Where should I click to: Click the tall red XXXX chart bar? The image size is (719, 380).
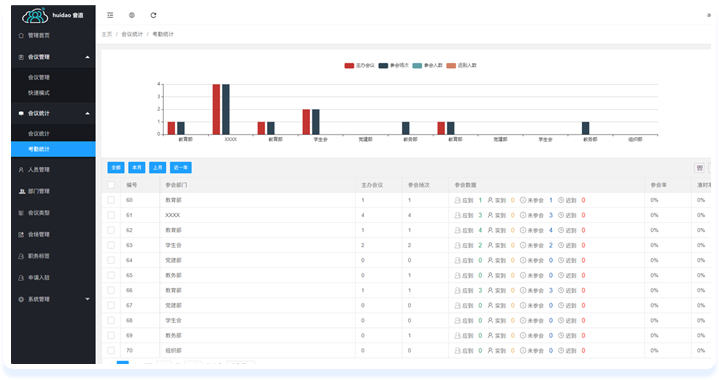216,109
